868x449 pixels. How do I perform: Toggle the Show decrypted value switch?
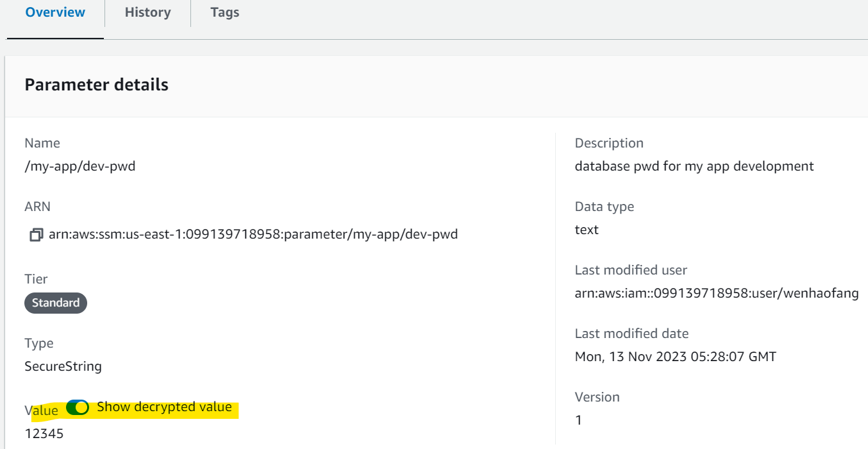[x=78, y=407]
